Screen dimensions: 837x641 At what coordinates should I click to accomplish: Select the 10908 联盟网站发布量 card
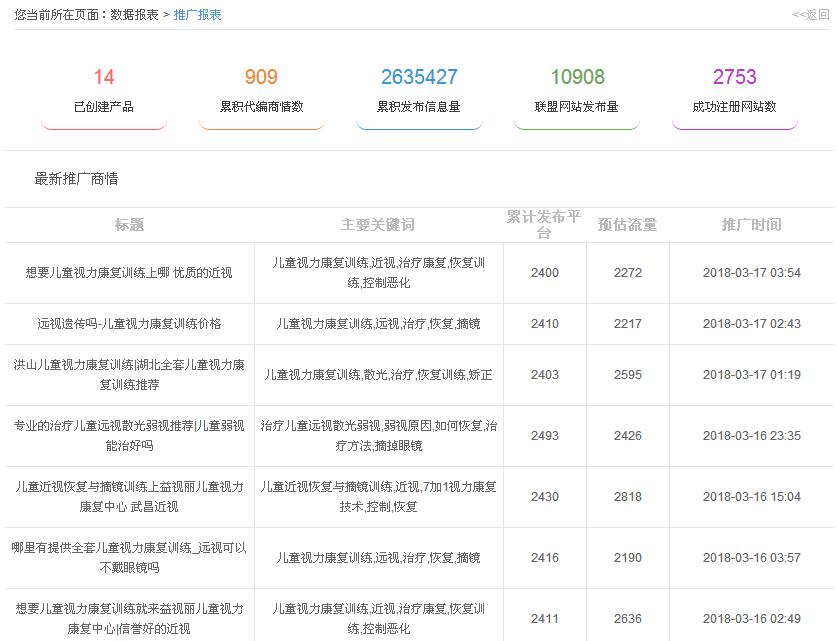pyautogui.click(x=577, y=97)
